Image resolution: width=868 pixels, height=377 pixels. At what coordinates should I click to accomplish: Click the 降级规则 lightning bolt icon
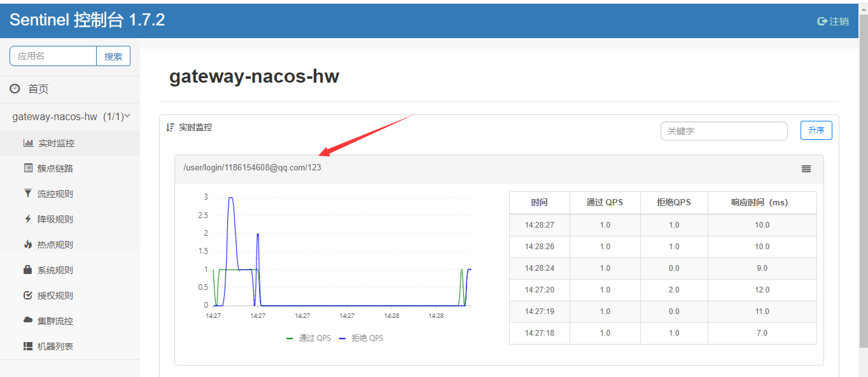(x=28, y=219)
